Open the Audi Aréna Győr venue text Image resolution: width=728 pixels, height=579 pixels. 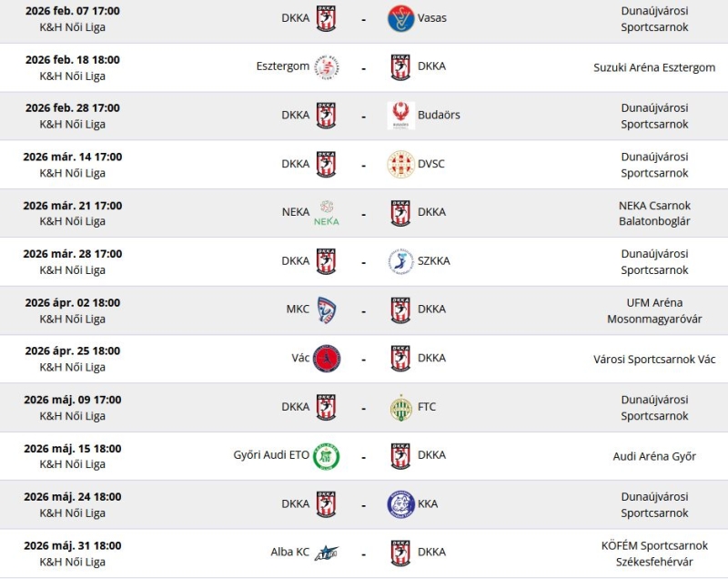coord(654,456)
